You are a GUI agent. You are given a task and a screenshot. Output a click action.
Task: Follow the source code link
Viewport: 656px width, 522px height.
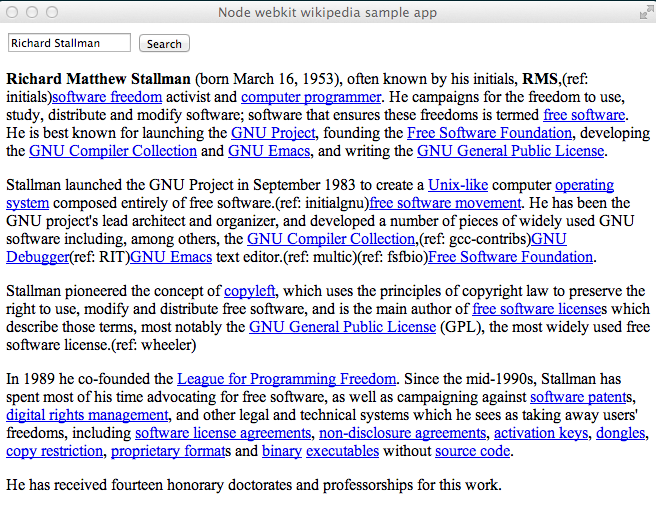click(x=472, y=451)
